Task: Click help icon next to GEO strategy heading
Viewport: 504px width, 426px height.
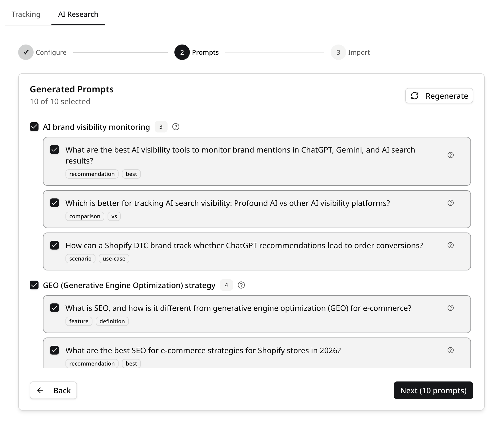Action: tap(241, 285)
